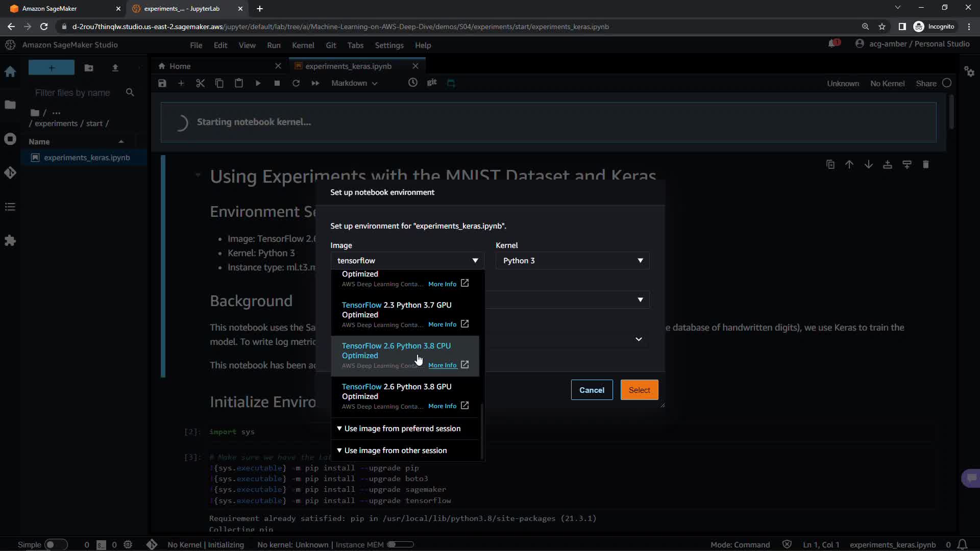The image size is (980, 551).
Task: Open the Git sidebar icon
Action: [x=10, y=173]
